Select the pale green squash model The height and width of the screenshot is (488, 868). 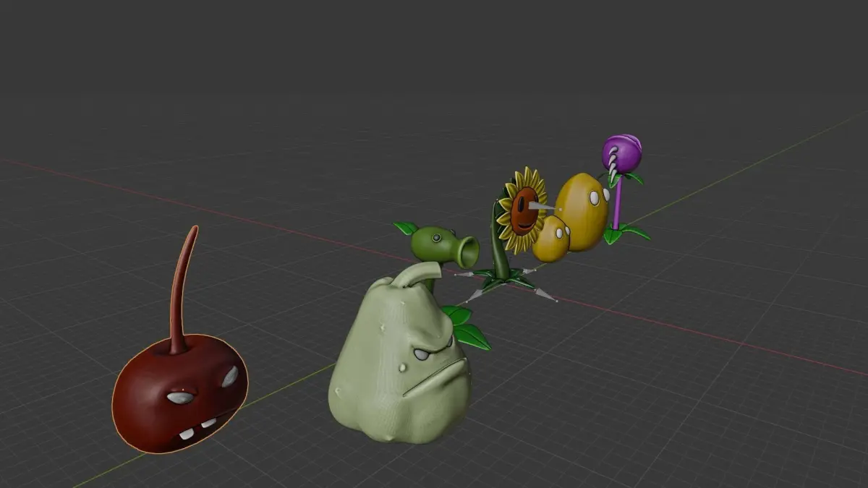click(x=400, y=354)
